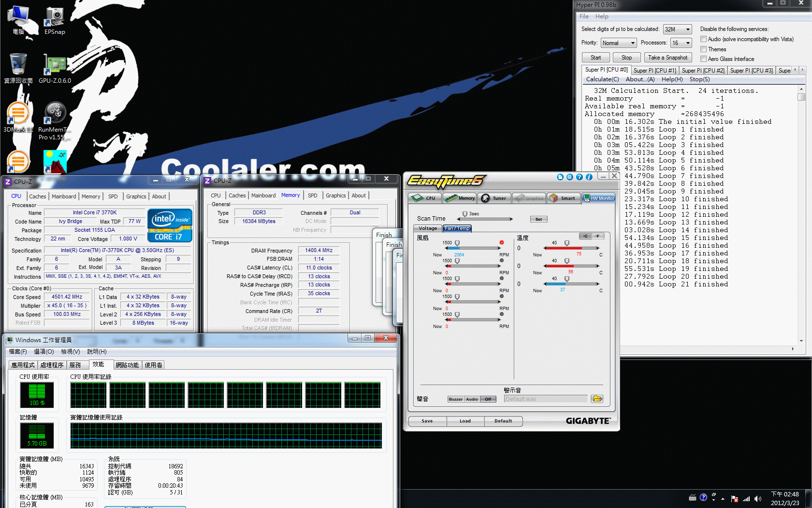Image resolution: width=812 pixels, height=508 pixels.
Task: Enable the Audio service disable checkbox
Action: (704, 39)
